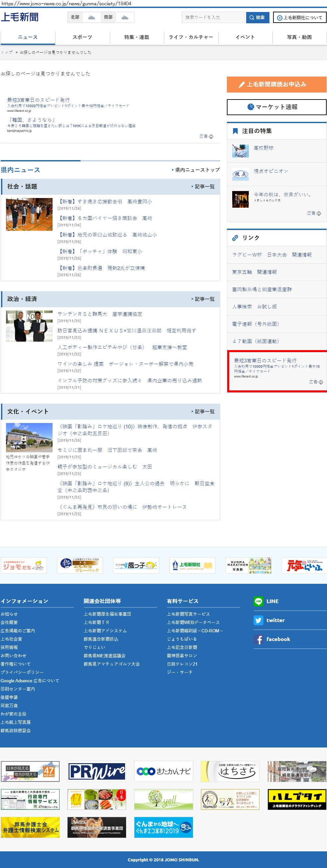Select the 特集・連載 navigation tab
Image resolution: width=327 pixels, height=868 pixels.
click(x=137, y=37)
